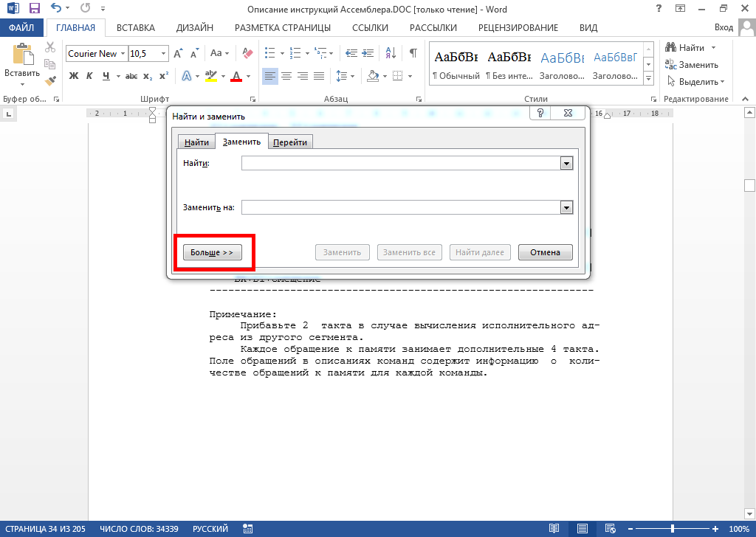Click the Italic formatting icon
The height and width of the screenshot is (537, 756).
click(x=89, y=76)
